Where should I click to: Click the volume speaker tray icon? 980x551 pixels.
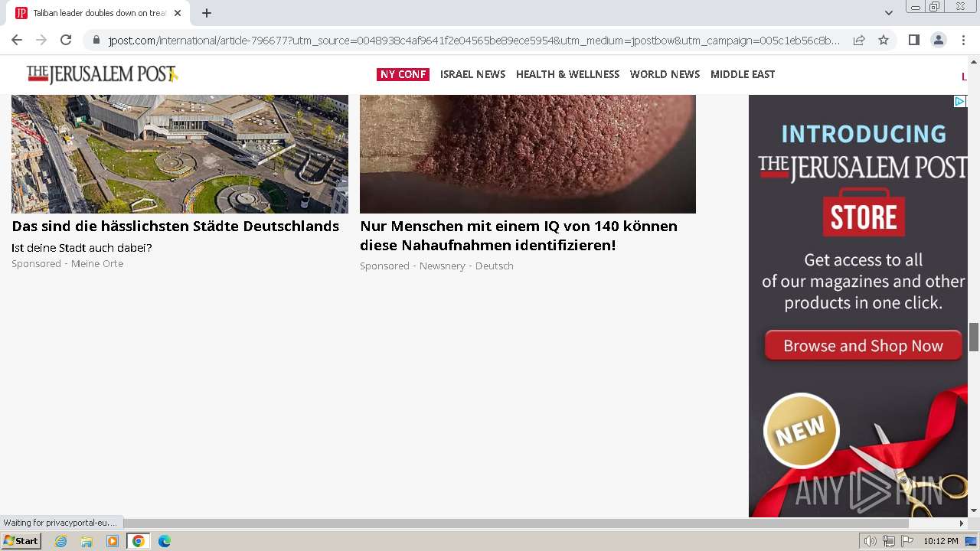coord(871,541)
